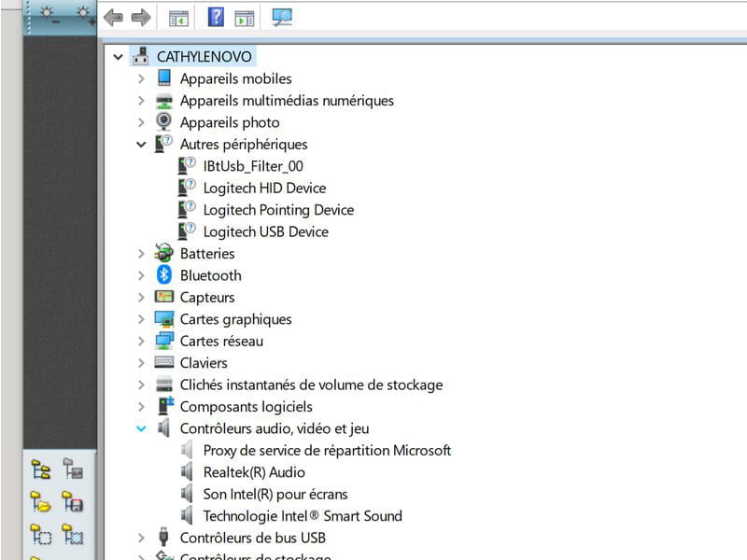
Task: Select "Contrôleurs audio, vidéo et jeu" label
Action: pos(275,429)
